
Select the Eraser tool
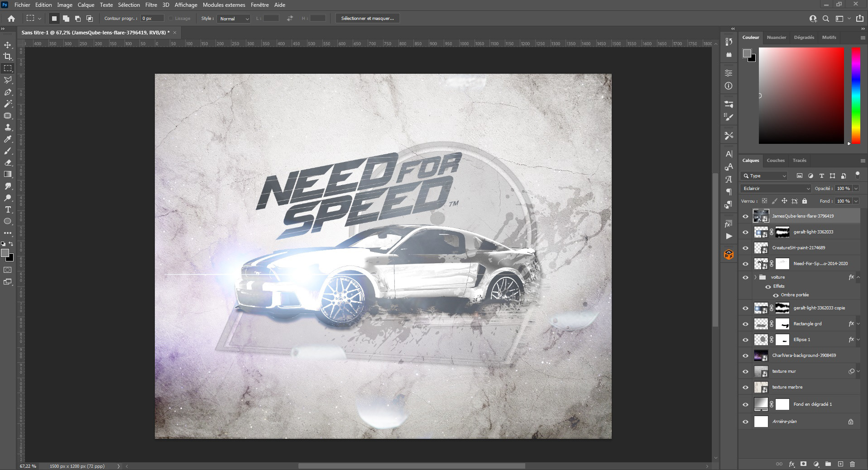8,162
